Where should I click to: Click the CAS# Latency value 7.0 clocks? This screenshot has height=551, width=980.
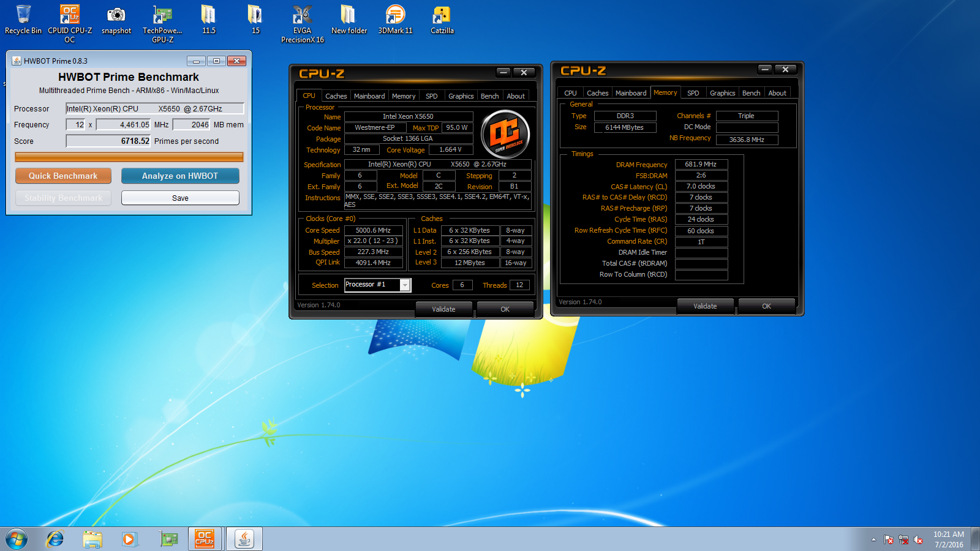(701, 186)
